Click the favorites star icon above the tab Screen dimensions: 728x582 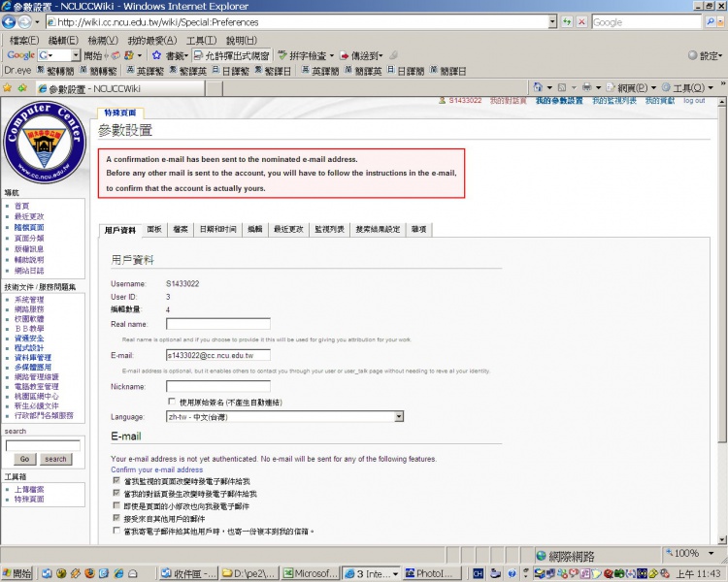[8, 87]
